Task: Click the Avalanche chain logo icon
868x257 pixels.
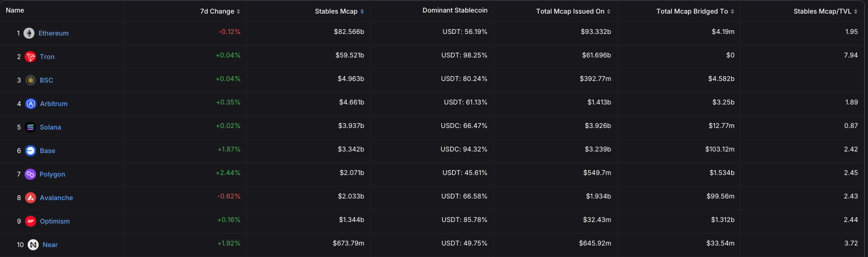Action: pos(30,198)
